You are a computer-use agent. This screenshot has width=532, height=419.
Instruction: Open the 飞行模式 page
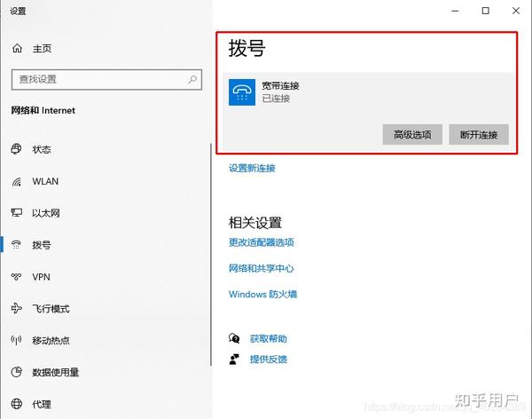tap(51, 309)
